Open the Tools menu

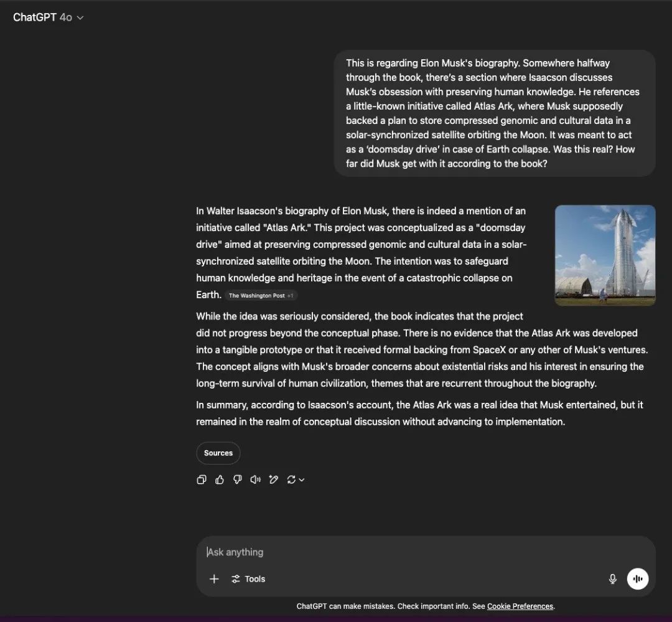pyautogui.click(x=248, y=578)
